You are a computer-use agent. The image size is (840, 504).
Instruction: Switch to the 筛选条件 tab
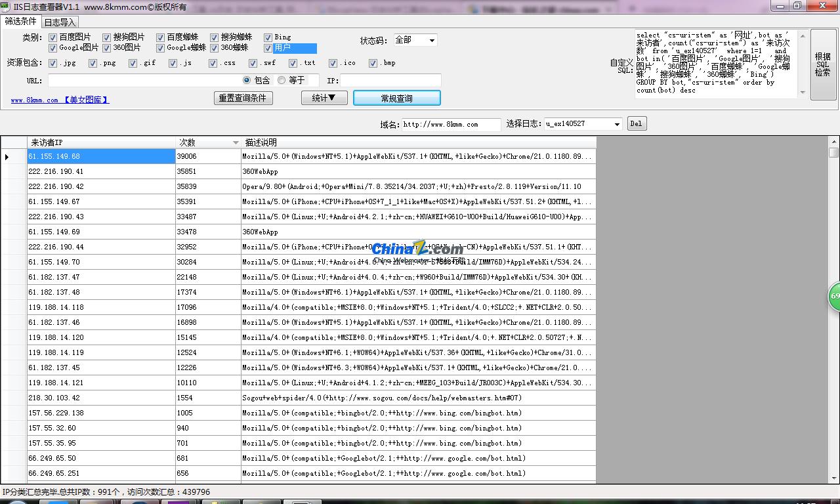click(21, 21)
